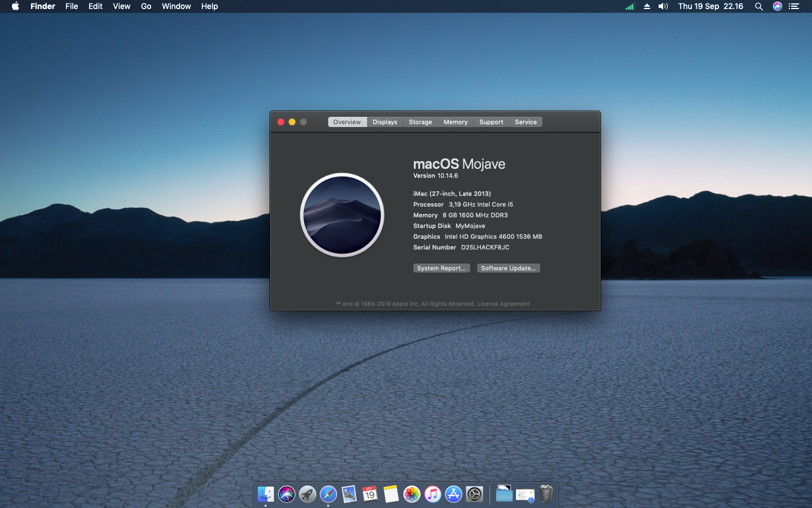Image resolution: width=812 pixels, height=508 pixels.
Task: Open System Preferences from the Dock
Action: (473, 494)
